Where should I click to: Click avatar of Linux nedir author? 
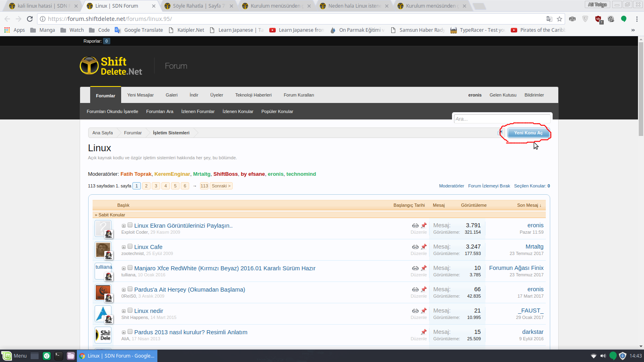click(x=103, y=314)
